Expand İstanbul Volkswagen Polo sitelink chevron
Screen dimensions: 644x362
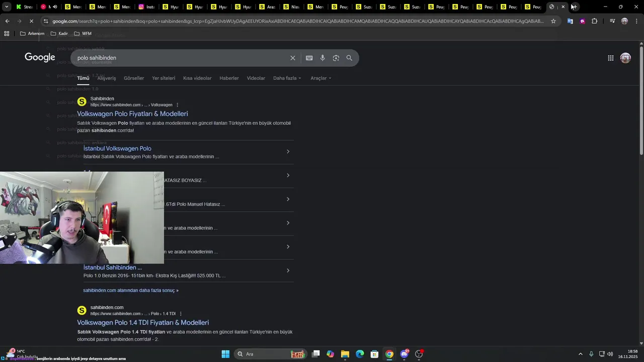click(x=288, y=151)
